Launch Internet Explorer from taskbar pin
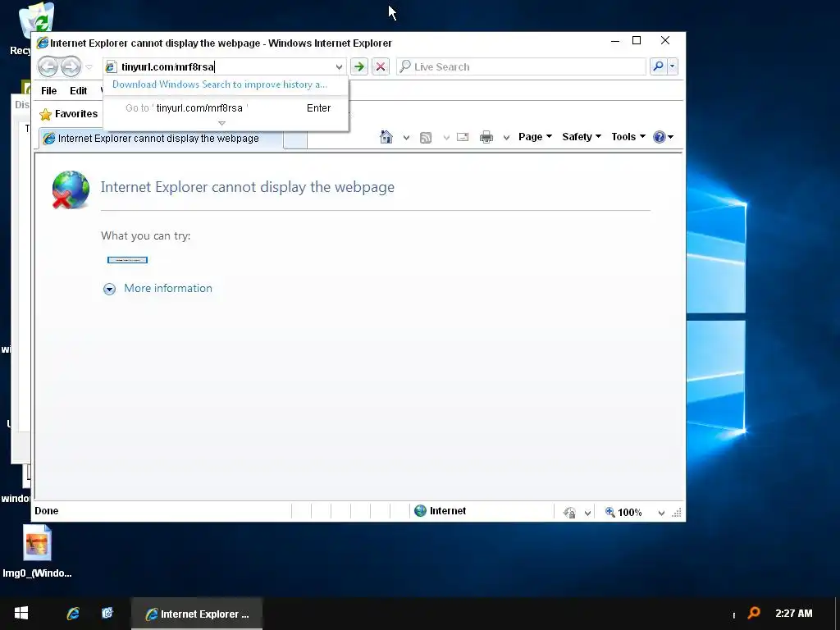 [73, 614]
